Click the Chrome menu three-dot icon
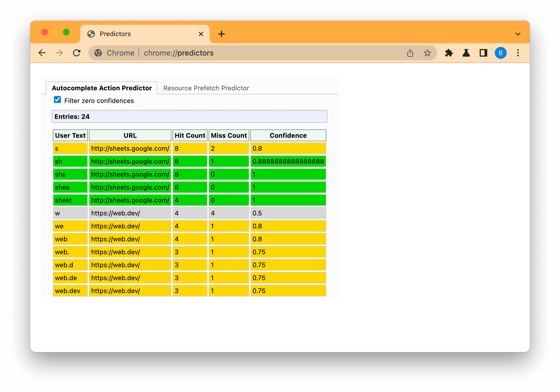Screen dimensions: 560x392 518,53
